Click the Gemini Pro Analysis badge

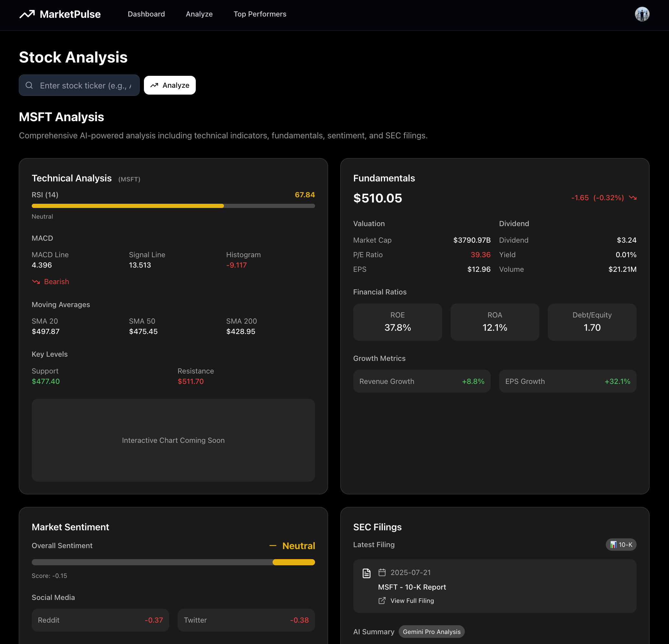point(431,631)
